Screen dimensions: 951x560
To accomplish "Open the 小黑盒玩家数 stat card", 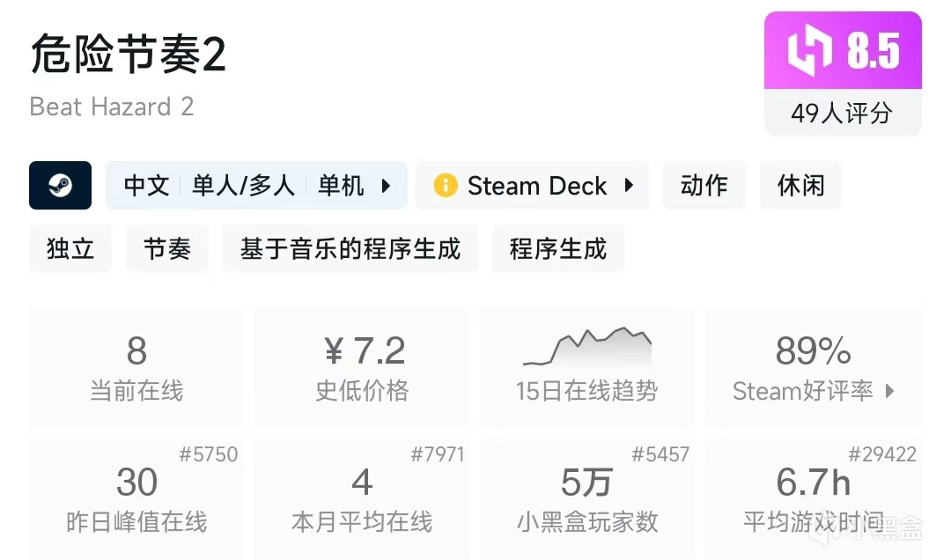I will 587,498.
